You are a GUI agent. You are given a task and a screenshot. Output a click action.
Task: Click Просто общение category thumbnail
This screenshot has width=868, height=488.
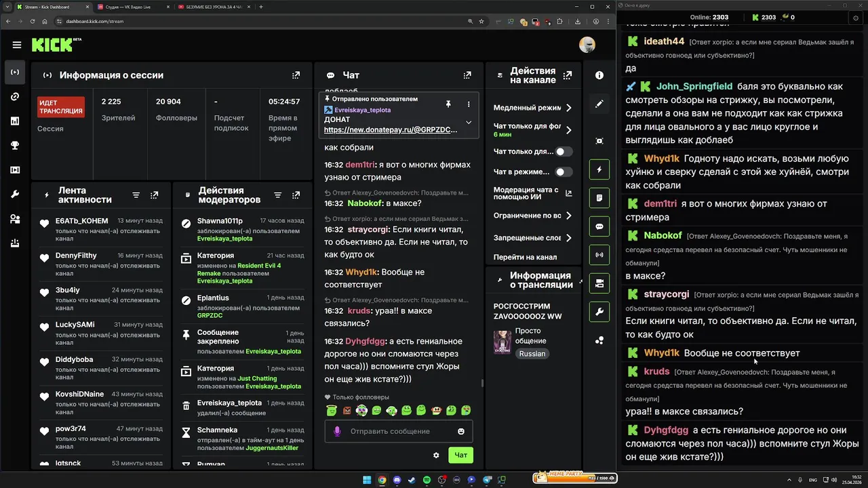[502, 342]
